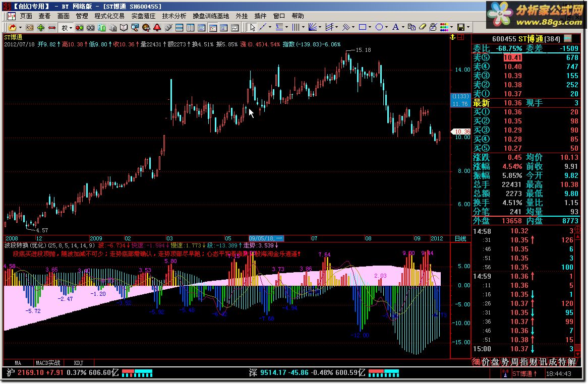The height and width of the screenshot is (384, 588).
Task: Click the yellow split arrow above price axis
Action: point(453,37)
